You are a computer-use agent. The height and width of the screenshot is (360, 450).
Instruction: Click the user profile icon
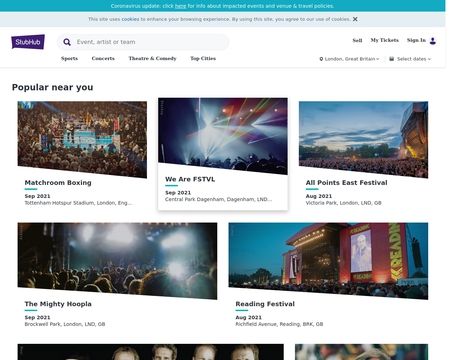(x=433, y=41)
